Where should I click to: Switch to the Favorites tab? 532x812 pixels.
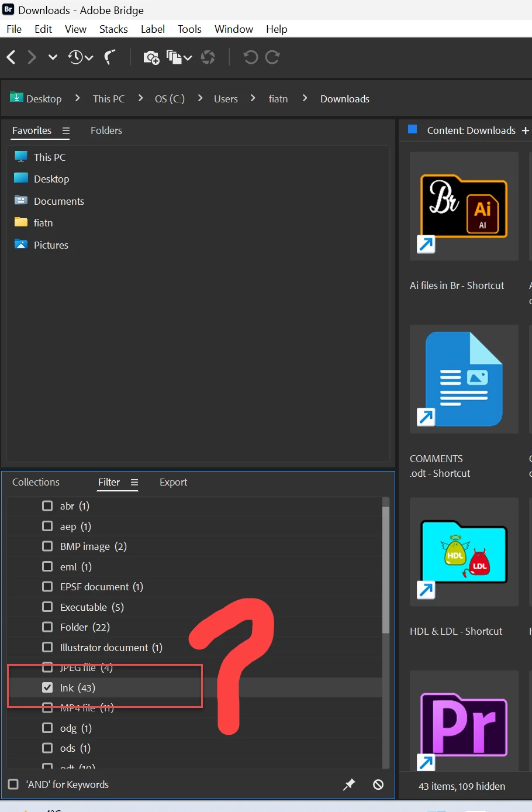[32, 130]
